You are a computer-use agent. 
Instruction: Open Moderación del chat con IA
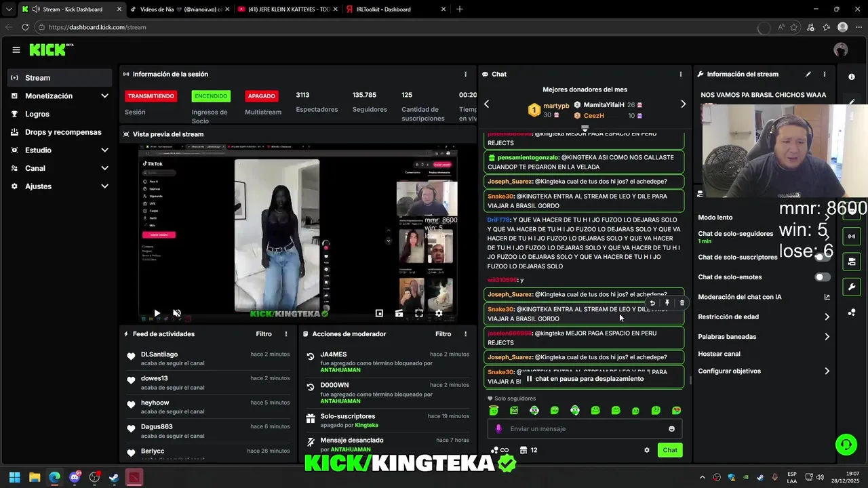[x=764, y=297]
